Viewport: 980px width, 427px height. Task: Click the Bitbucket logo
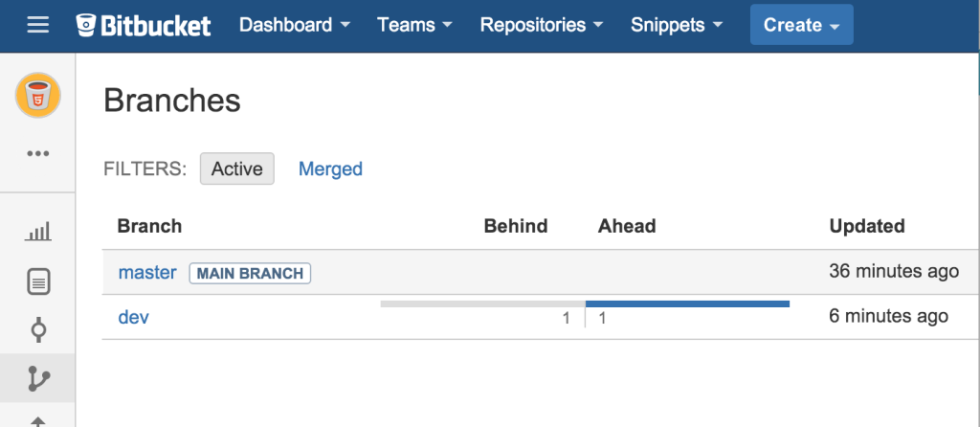[x=144, y=26]
